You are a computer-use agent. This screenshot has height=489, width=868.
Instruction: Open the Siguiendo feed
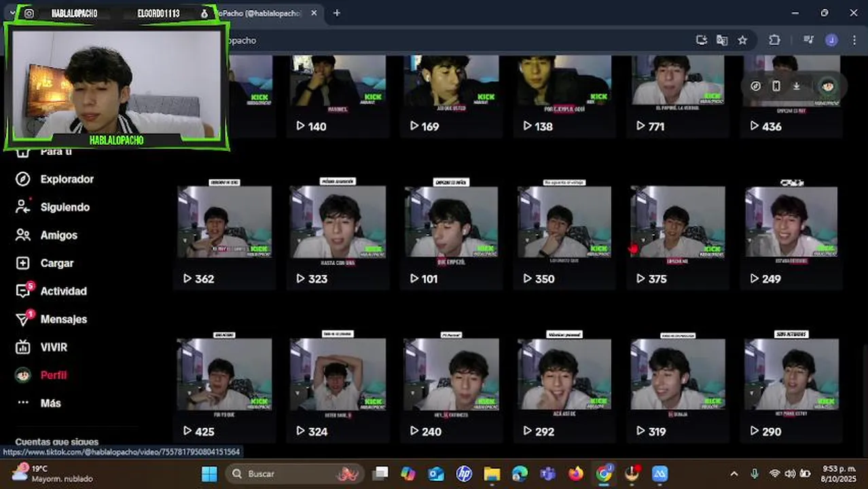pyautogui.click(x=53, y=207)
